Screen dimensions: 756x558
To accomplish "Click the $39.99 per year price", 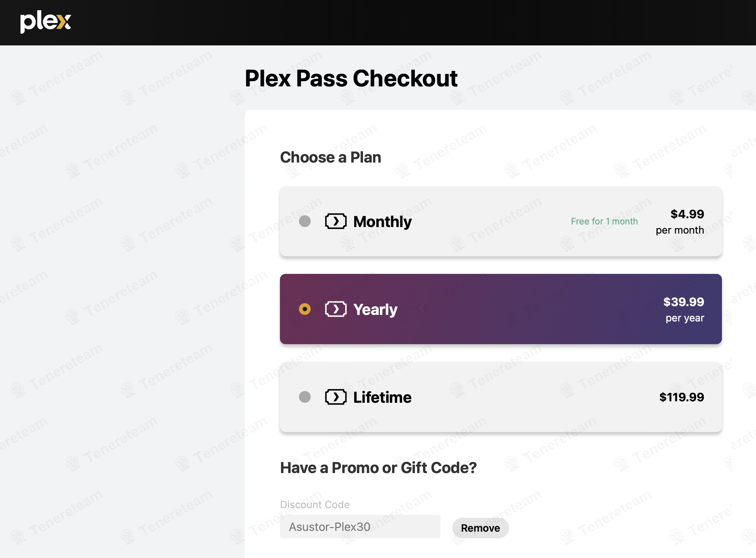I will pos(684,309).
